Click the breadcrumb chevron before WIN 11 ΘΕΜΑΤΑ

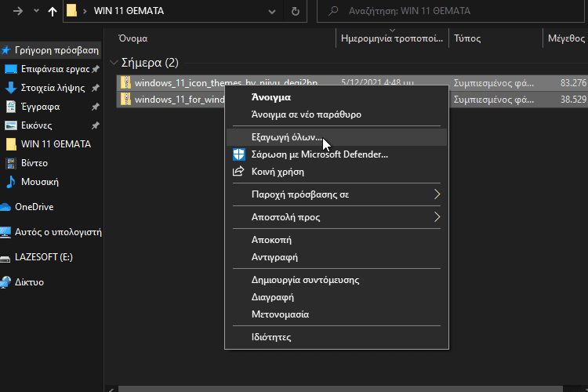pyautogui.click(x=85, y=11)
